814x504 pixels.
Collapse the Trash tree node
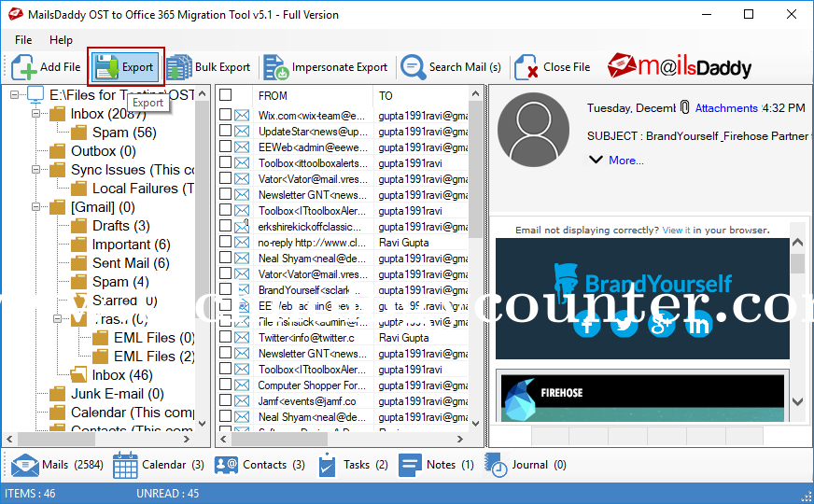tap(58, 318)
